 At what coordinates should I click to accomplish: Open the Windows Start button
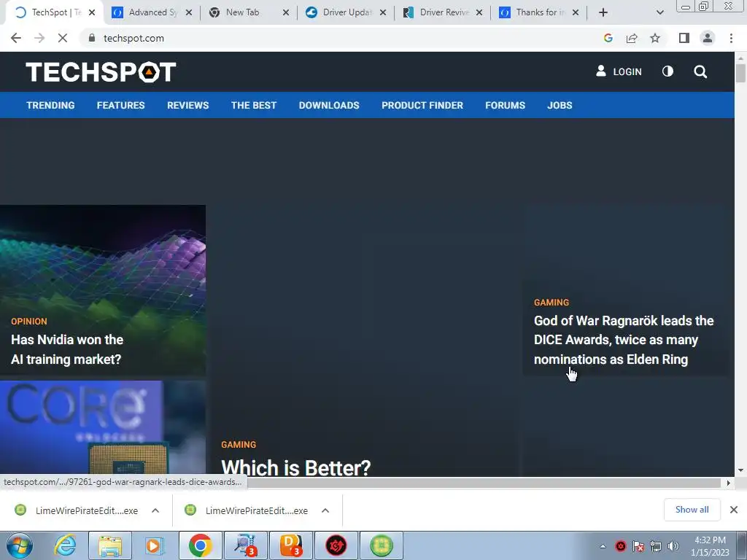click(x=20, y=545)
